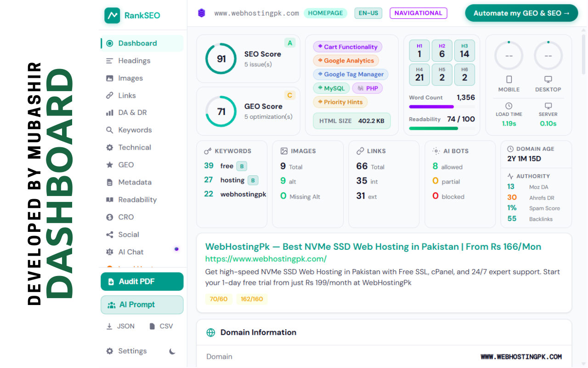The height and width of the screenshot is (368, 588).
Task: Click the H3 count tile showing 14
Action: (x=464, y=51)
